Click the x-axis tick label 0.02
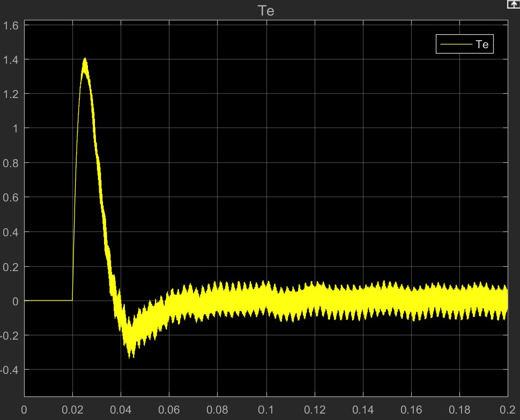 72,410
